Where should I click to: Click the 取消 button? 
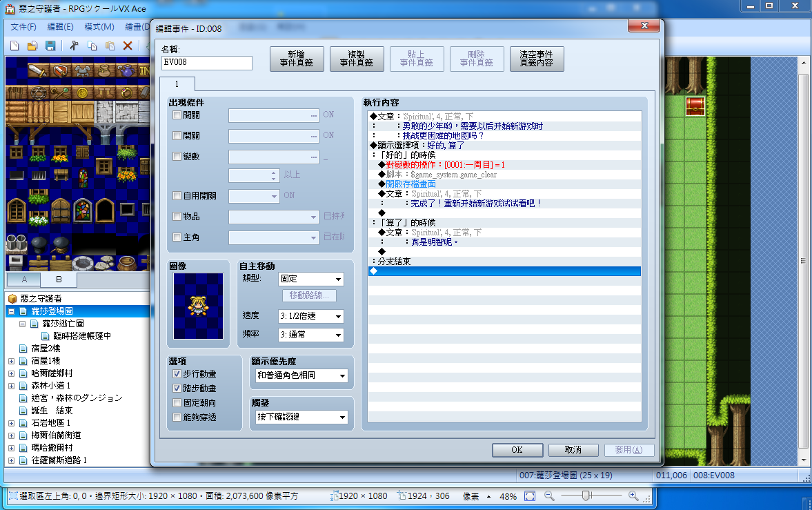click(573, 450)
